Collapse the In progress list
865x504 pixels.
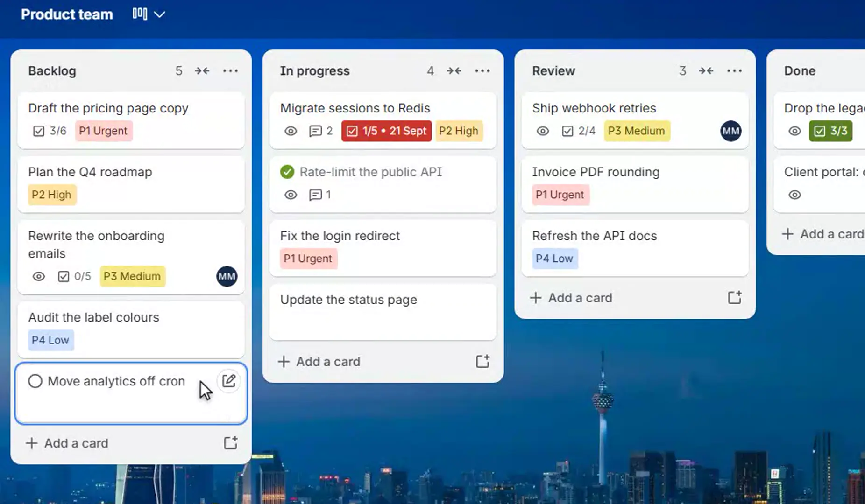(454, 71)
